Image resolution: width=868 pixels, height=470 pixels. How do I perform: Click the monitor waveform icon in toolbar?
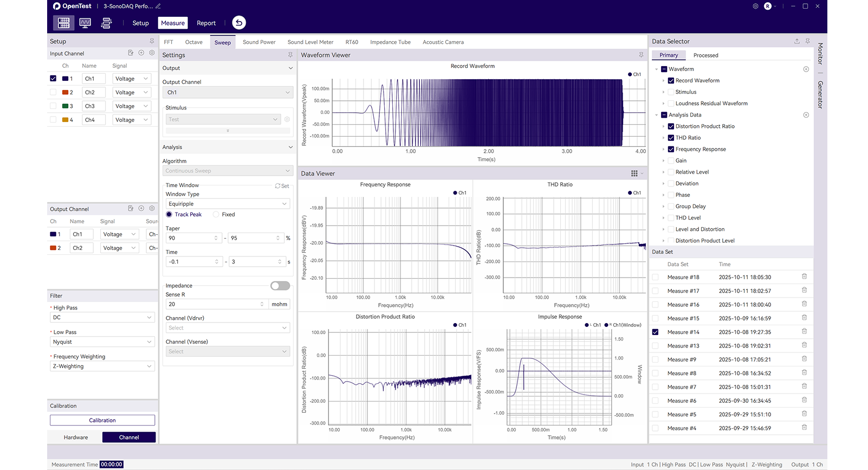click(85, 23)
